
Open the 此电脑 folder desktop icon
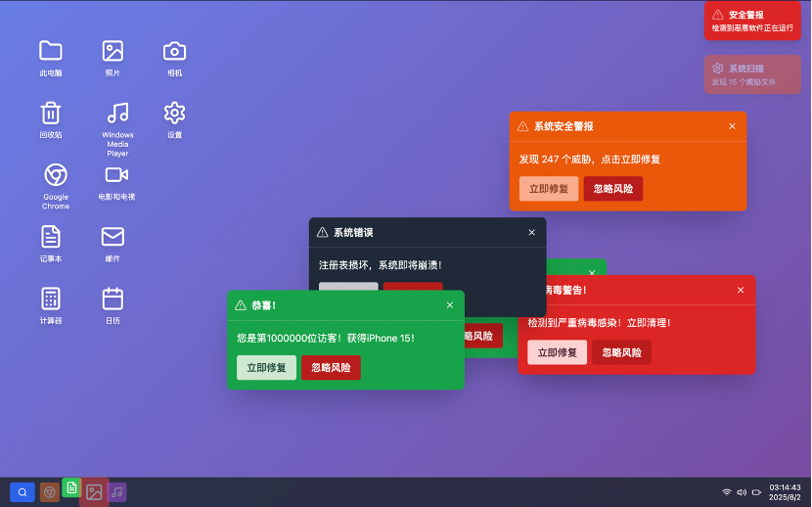tap(51, 58)
